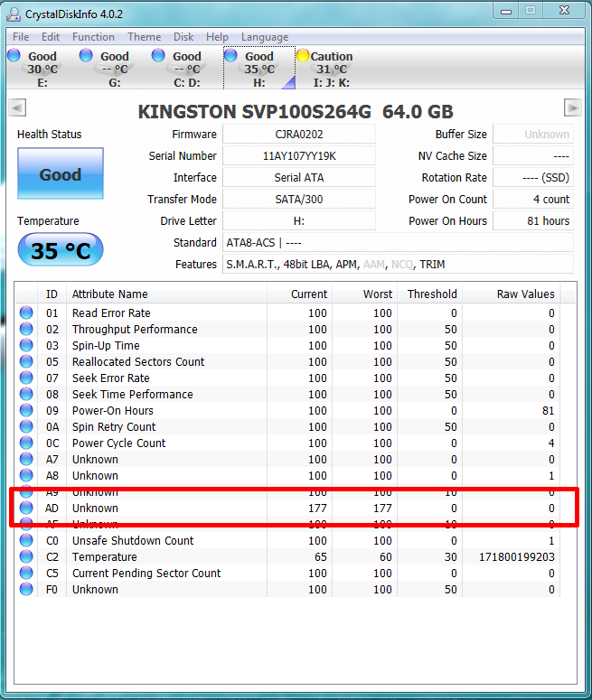
Task: Click the AD row current value 177
Action: 317,508
